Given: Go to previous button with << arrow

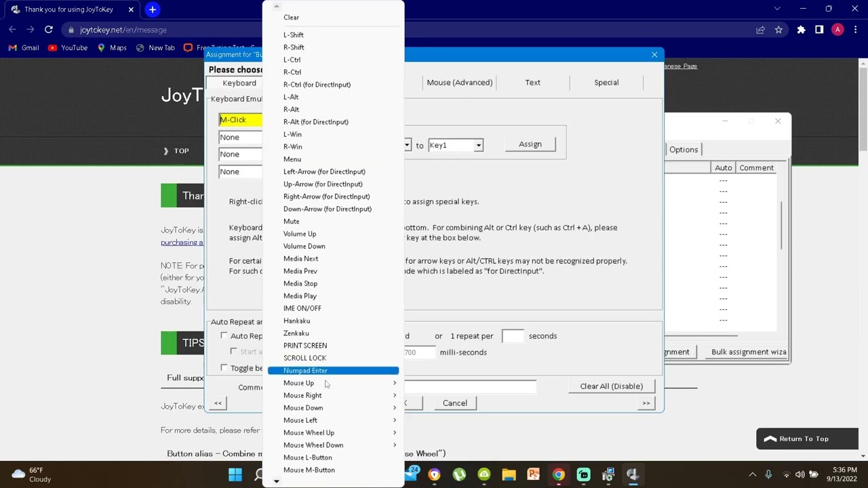Looking at the screenshot, I should 218,403.
